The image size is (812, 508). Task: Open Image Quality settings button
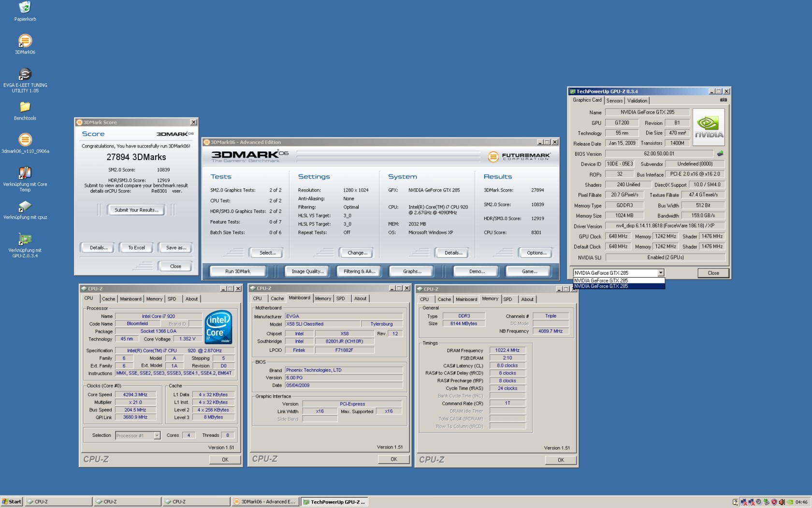[x=307, y=271]
